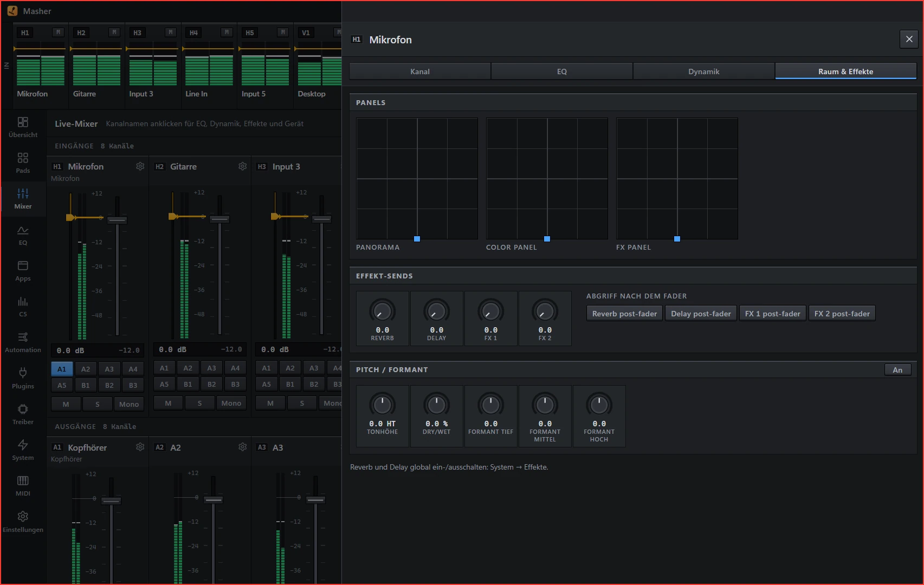Open the Einstellungen sidebar icon
This screenshot has width=924, height=585.
click(23, 522)
